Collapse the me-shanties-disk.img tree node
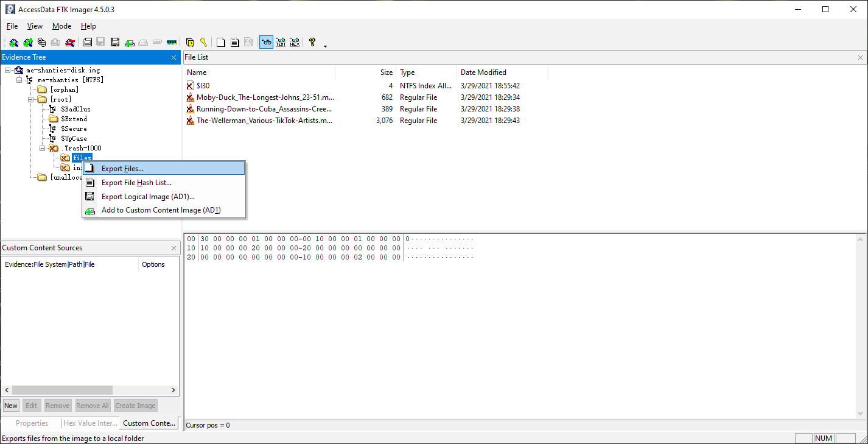Viewport: 868px width, 444px height. point(8,70)
